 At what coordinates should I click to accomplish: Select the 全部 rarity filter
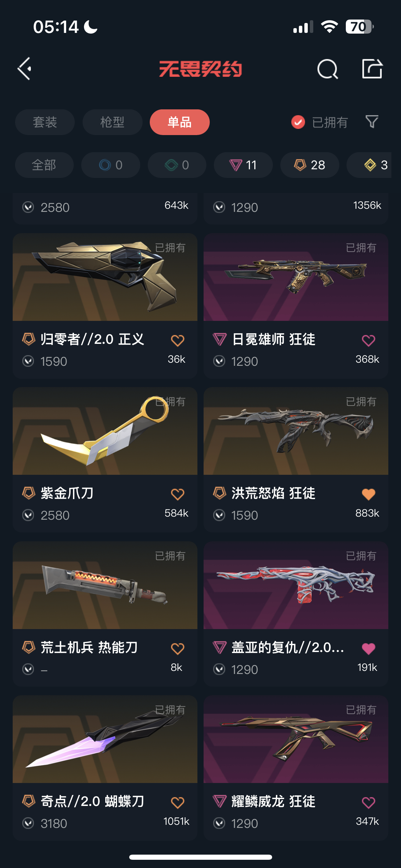[44, 165]
